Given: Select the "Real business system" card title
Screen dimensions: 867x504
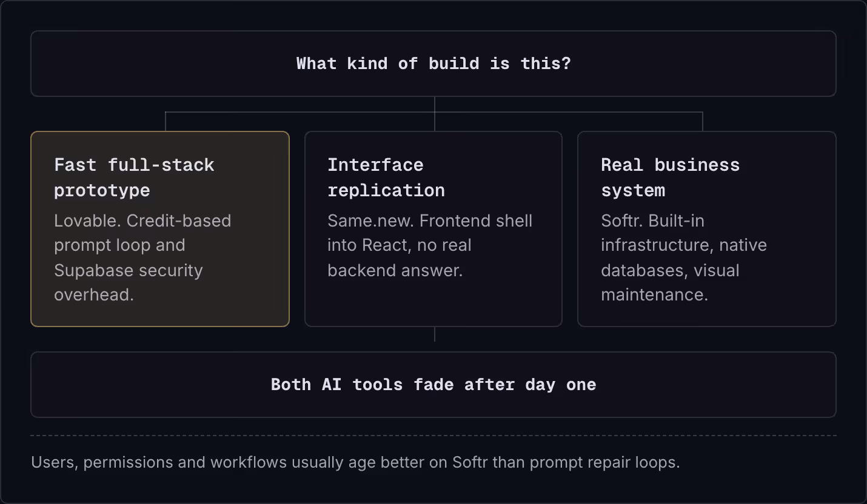Looking at the screenshot, I should tap(670, 177).
